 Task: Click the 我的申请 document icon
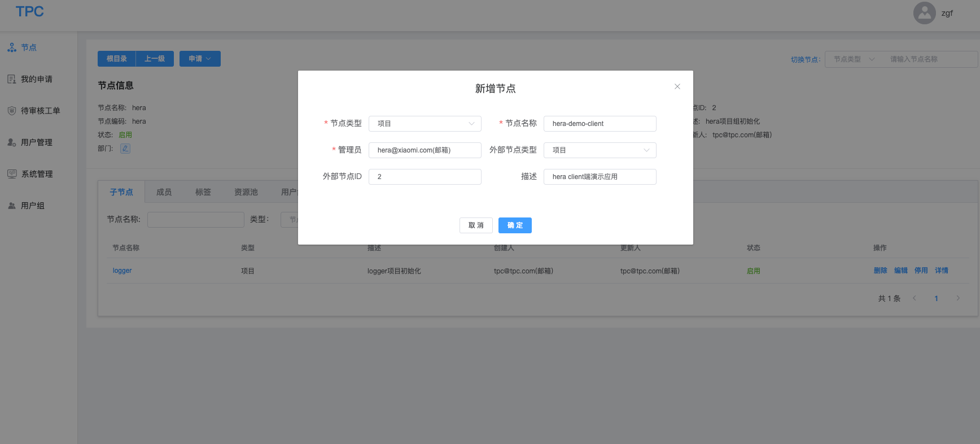12,79
